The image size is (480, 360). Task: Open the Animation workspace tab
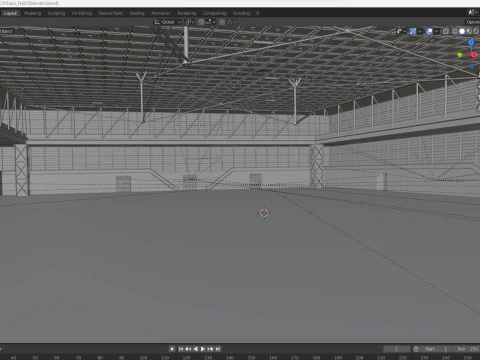(x=161, y=13)
